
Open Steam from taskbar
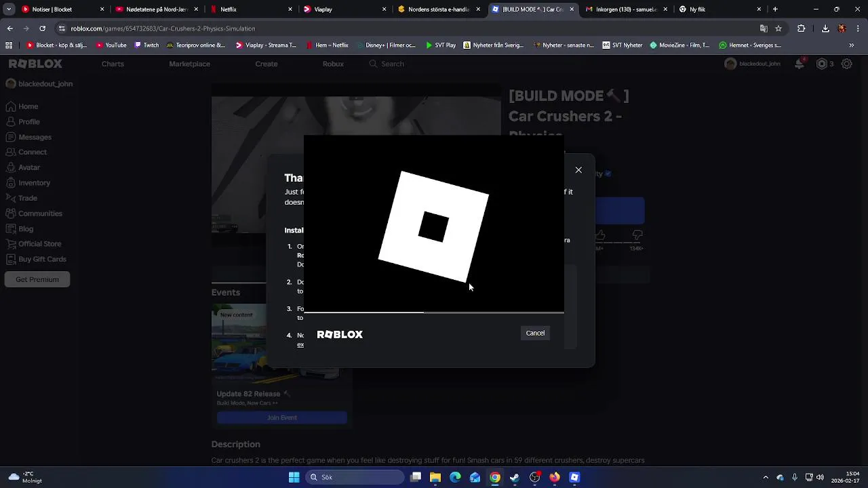515,477
